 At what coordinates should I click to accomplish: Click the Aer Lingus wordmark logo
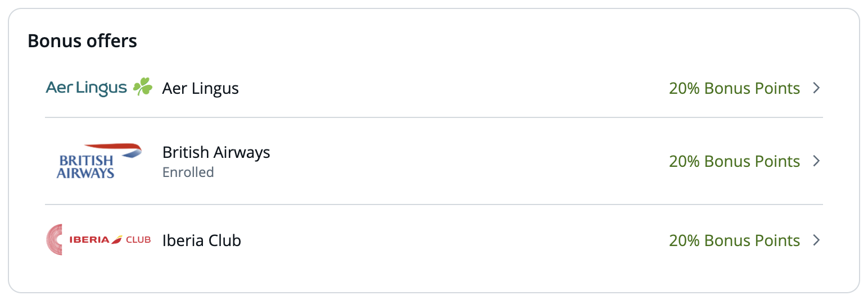pyautogui.click(x=87, y=88)
